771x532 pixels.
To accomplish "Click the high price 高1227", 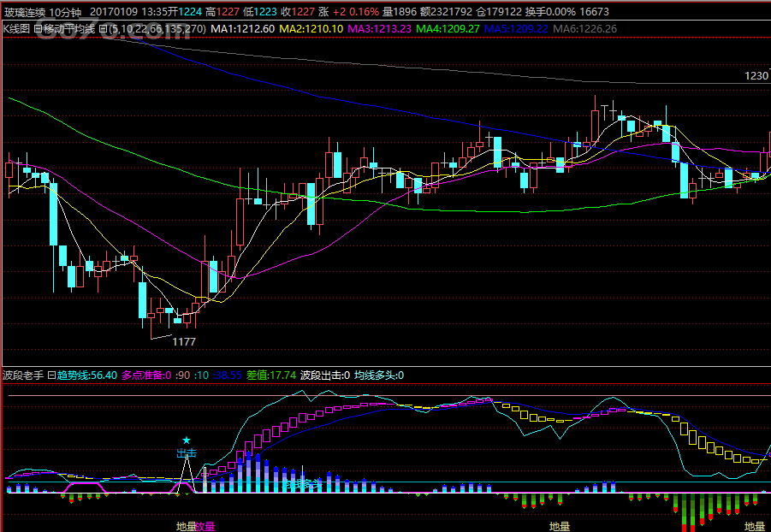I will (x=222, y=11).
